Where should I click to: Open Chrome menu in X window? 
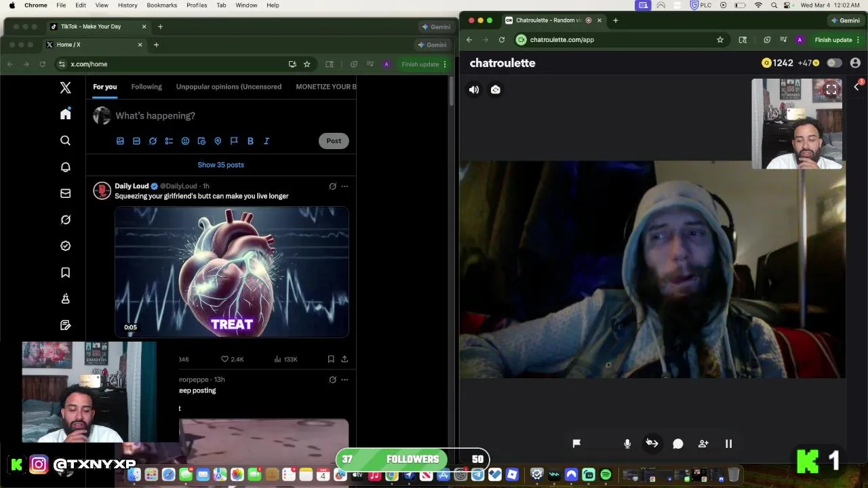point(445,64)
